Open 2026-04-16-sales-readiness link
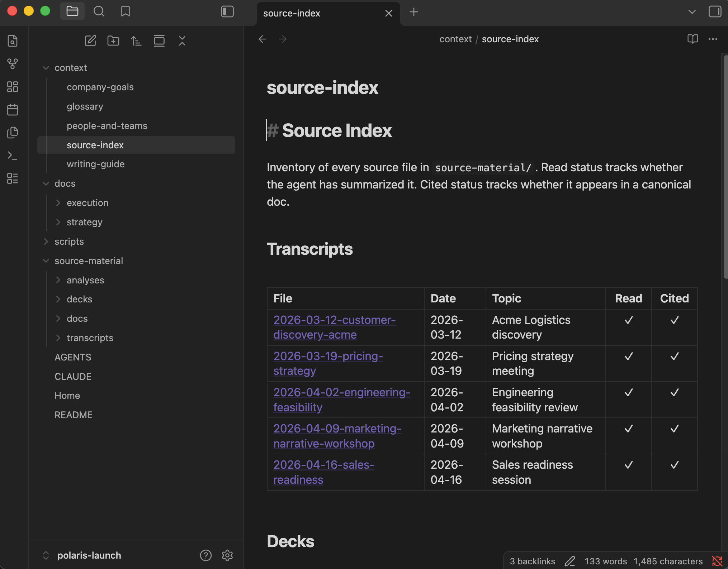The height and width of the screenshot is (569, 728). [x=323, y=472]
